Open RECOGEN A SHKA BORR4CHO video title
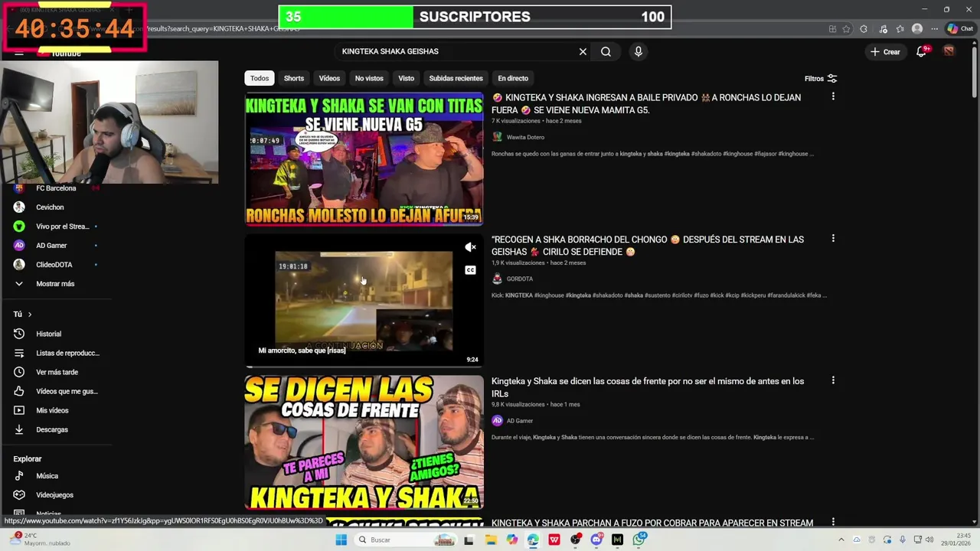Image resolution: width=980 pixels, height=551 pixels. tap(648, 246)
